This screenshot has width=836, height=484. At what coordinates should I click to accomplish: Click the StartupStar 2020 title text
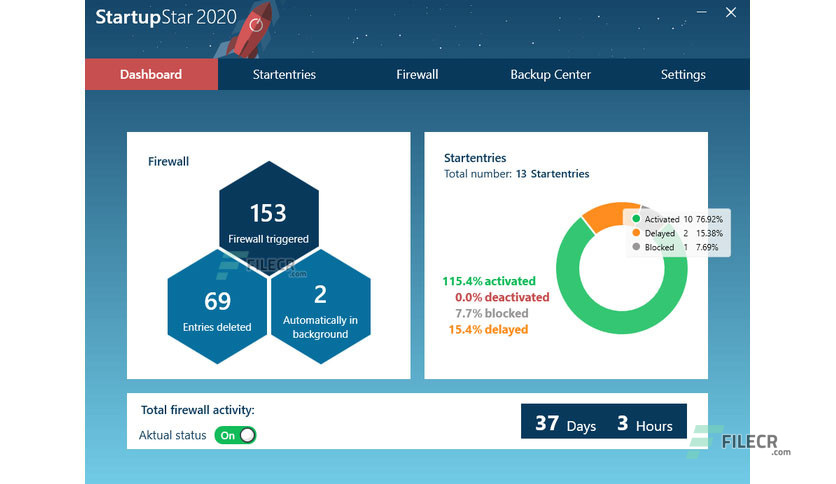(x=166, y=17)
